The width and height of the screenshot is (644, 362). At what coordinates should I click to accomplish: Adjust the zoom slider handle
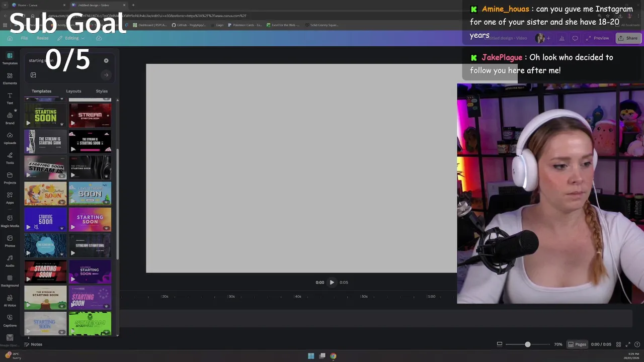click(527, 344)
